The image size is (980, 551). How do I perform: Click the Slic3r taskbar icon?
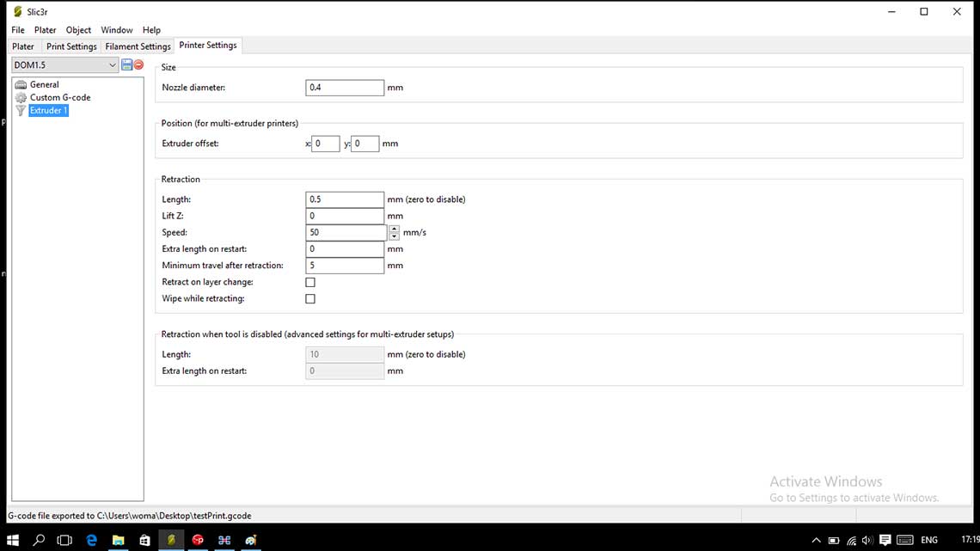pos(171,541)
